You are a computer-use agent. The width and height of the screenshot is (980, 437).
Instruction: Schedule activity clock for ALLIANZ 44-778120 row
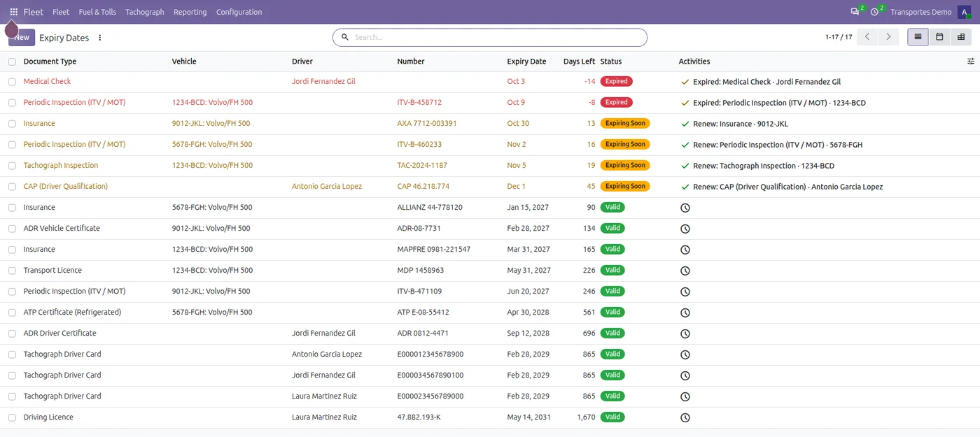[685, 208]
